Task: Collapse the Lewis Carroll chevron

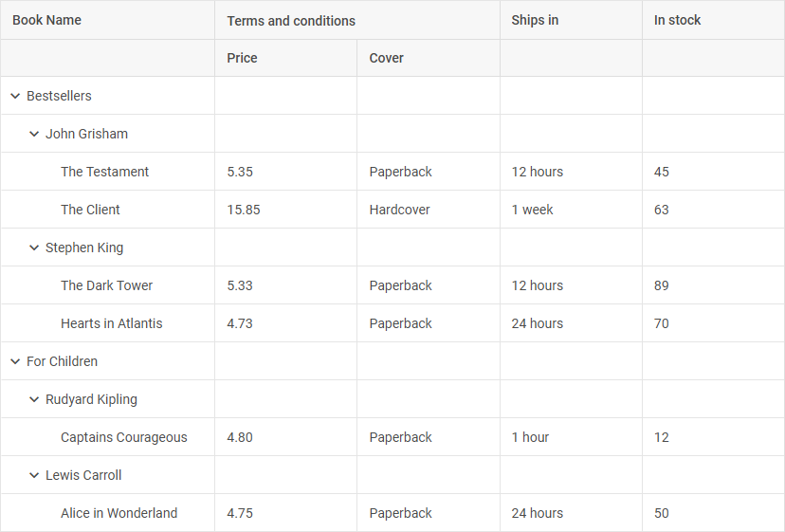Action: (34, 475)
